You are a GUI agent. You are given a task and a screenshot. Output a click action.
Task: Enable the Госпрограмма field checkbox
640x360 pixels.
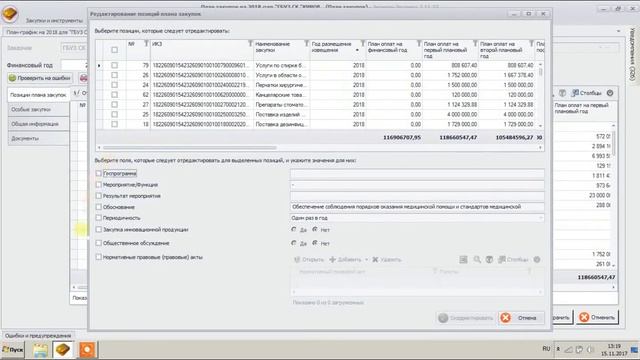[98, 173]
